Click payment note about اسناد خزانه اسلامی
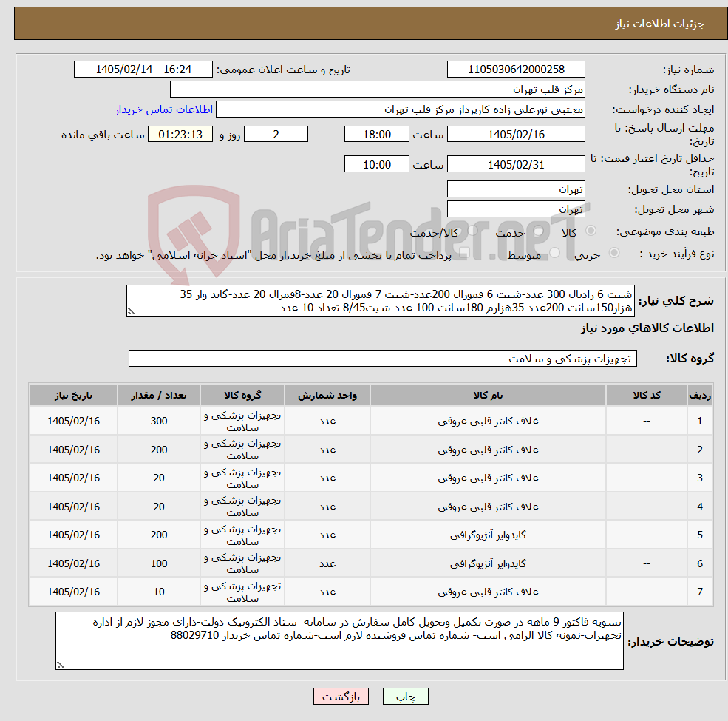728x721 pixels. pyautogui.click(x=273, y=256)
